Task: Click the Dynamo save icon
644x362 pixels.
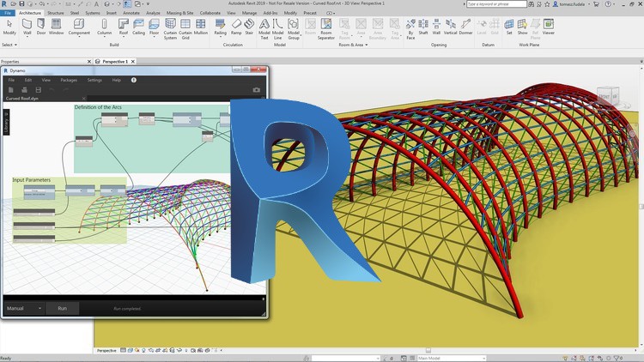Action: coord(38,89)
